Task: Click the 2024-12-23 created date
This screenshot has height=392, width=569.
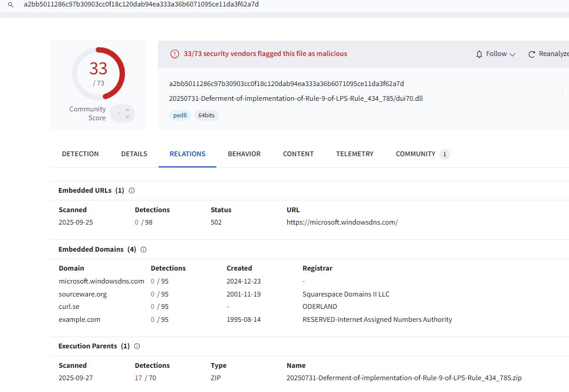Action: (x=244, y=281)
